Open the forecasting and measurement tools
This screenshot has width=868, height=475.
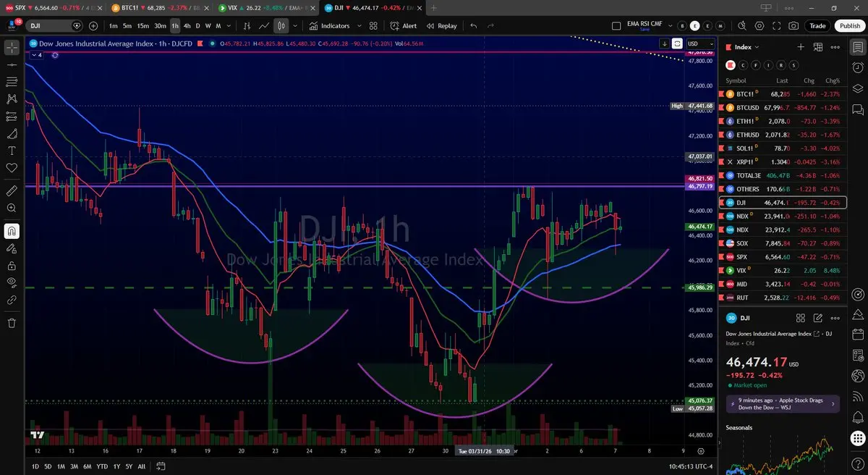(x=12, y=117)
